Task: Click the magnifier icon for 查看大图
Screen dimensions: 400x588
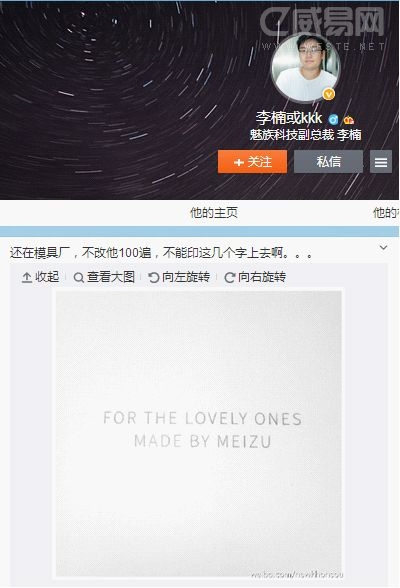Action: click(78, 278)
